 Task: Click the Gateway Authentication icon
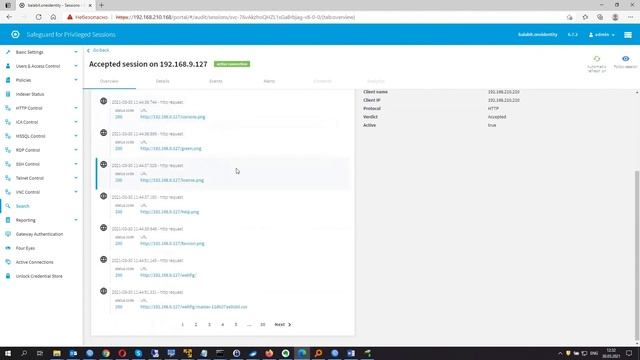point(8,234)
